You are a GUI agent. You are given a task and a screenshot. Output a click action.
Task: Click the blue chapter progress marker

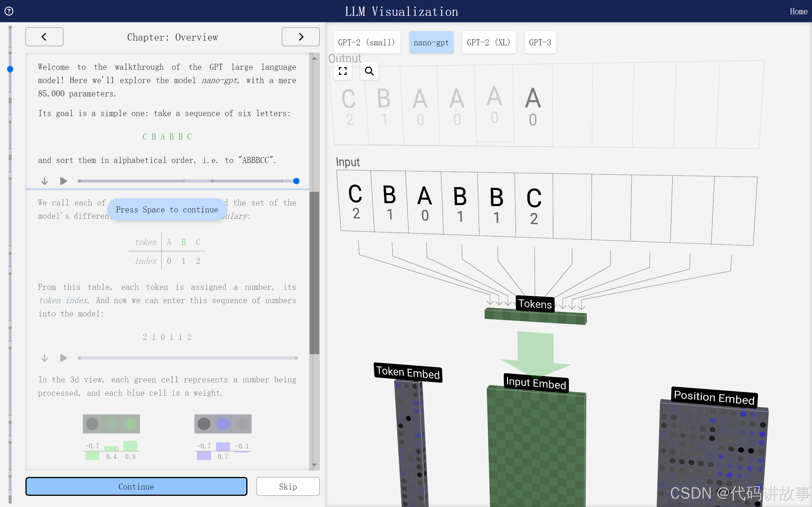pyautogui.click(x=10, y=69)
